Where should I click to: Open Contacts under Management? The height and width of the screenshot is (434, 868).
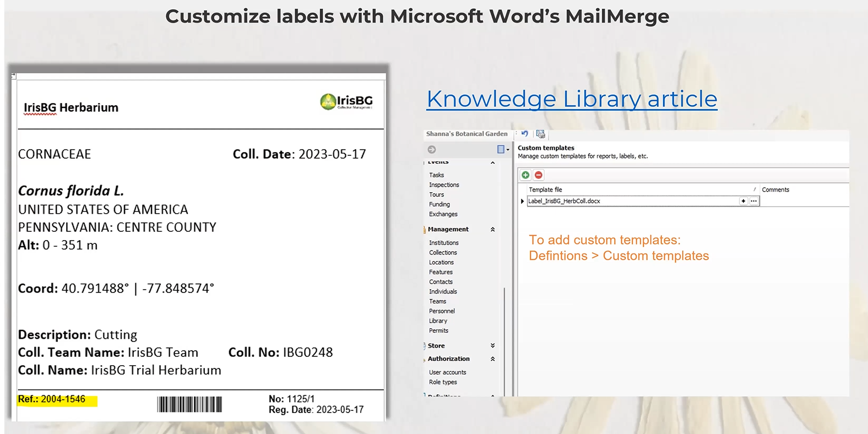tap(441, 282)
